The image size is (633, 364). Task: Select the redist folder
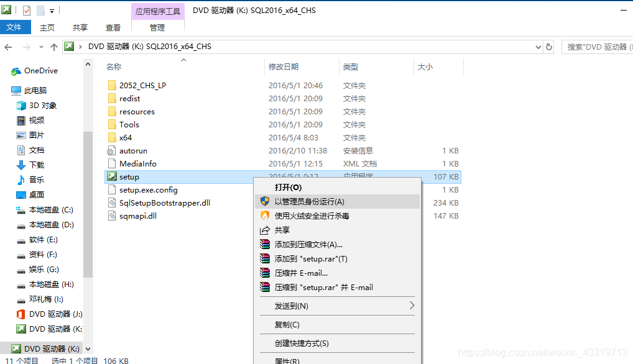pos(129,98)
